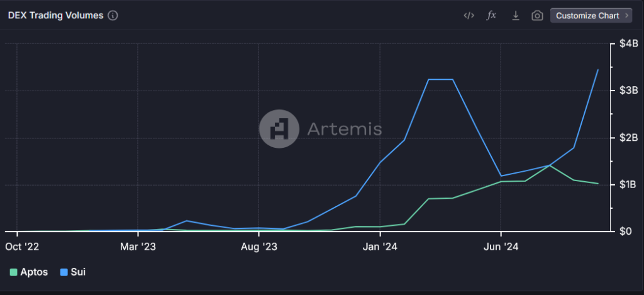This screenshot has width=644, height=295.
Task: Open the embed code icon
Action: pyautogui.click(x=469, y=16)
